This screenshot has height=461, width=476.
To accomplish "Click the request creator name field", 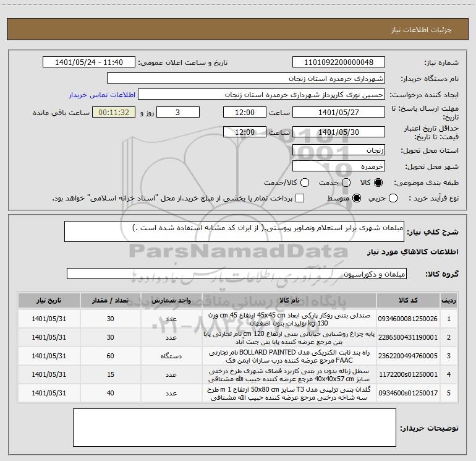I will point(261,95).
